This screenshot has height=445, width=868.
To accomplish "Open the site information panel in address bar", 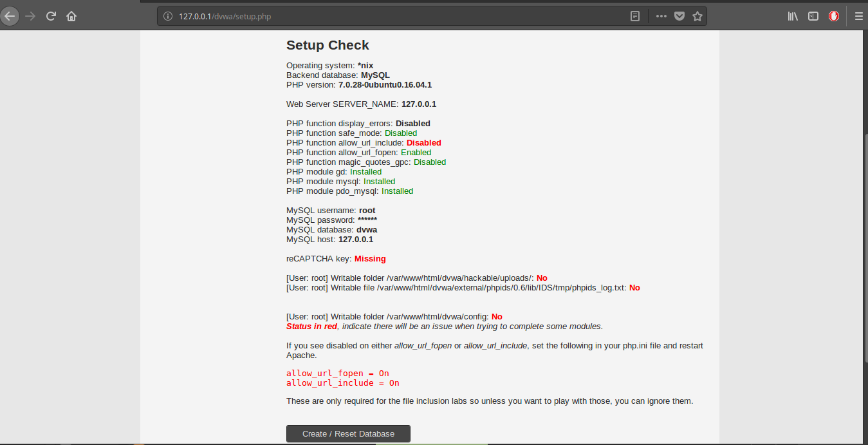I will (x=169, y=16).
